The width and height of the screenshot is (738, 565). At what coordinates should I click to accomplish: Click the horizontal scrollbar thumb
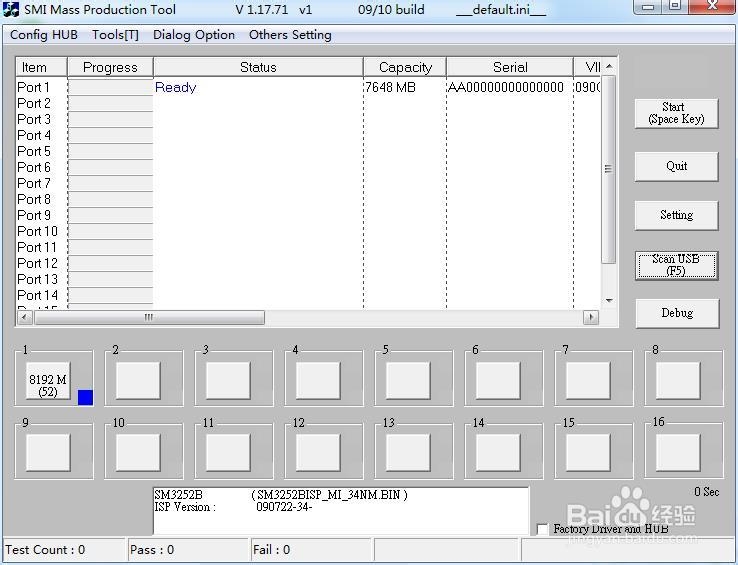(x=149, y=318)
